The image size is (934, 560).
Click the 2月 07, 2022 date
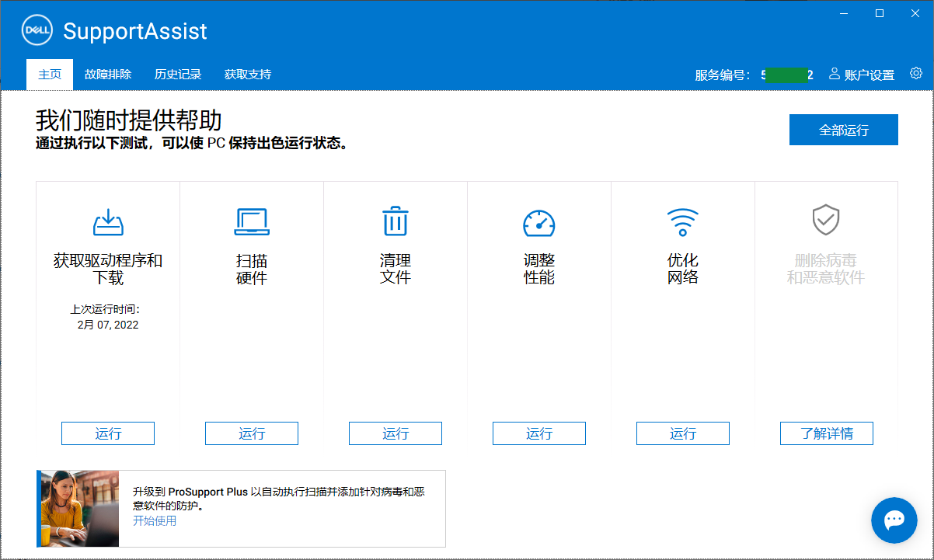(108, 325)
